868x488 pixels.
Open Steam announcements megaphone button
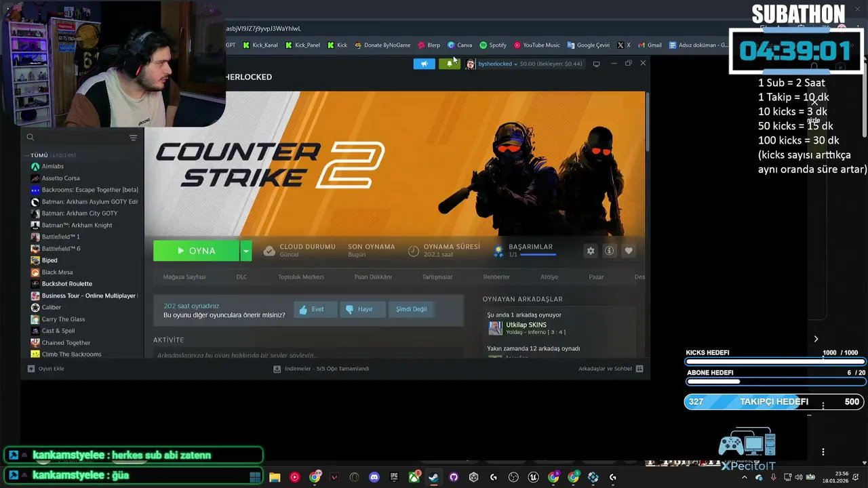pos(424,64)
